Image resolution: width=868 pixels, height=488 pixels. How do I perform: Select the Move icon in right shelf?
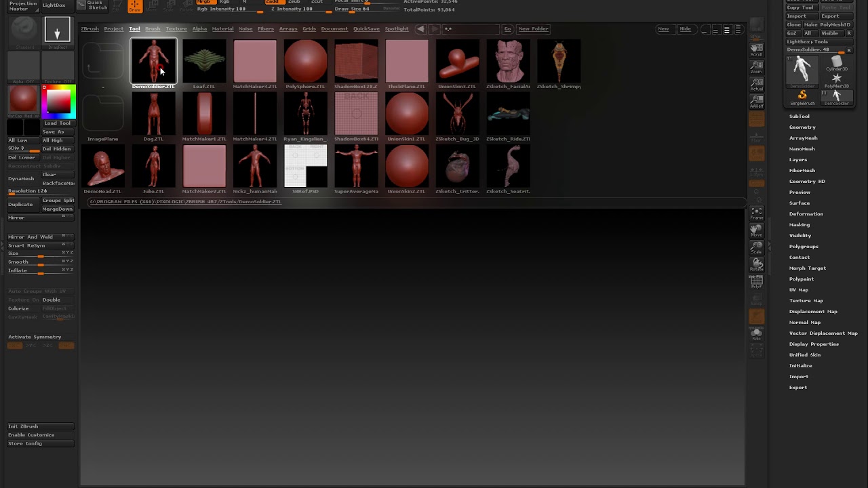(x=756, y=230)
